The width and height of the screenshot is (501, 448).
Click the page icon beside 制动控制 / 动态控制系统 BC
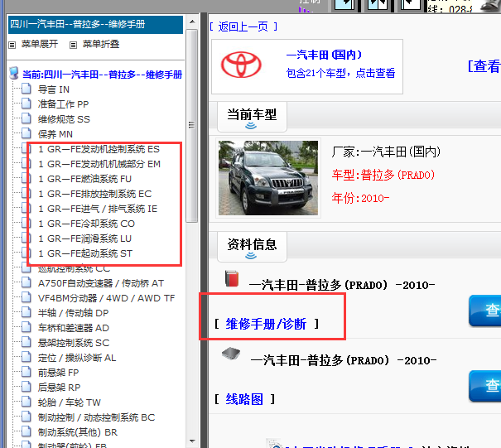[x=26, y=417]
